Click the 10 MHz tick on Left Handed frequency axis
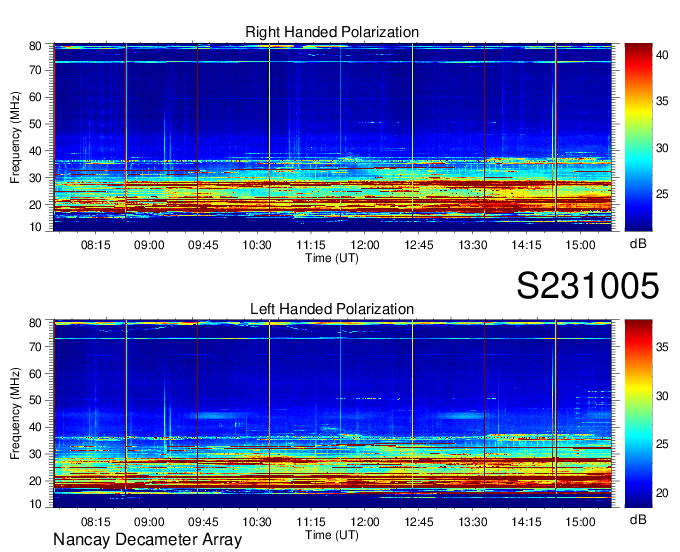 (x=35, y=504)
